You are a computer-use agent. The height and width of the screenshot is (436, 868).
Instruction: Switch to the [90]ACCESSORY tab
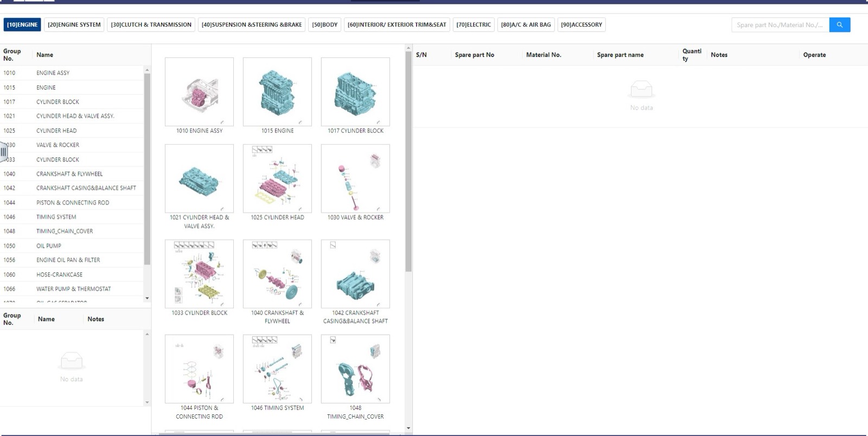pyautogui.click(x=582, y=25)
